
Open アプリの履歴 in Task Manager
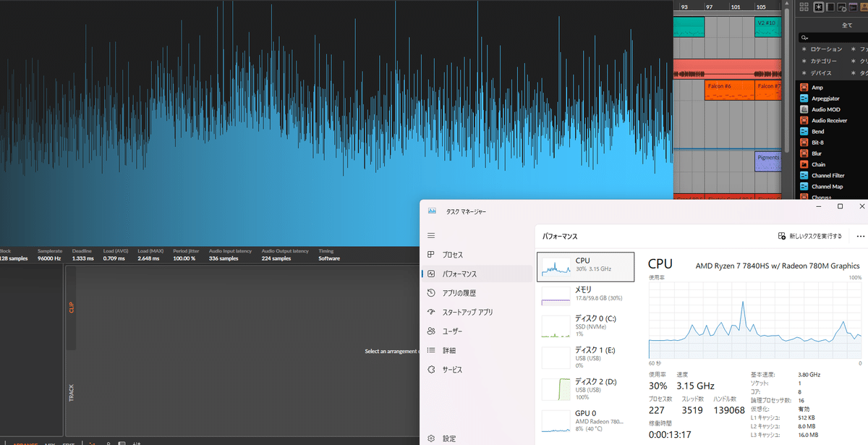(x=477, y=293)
